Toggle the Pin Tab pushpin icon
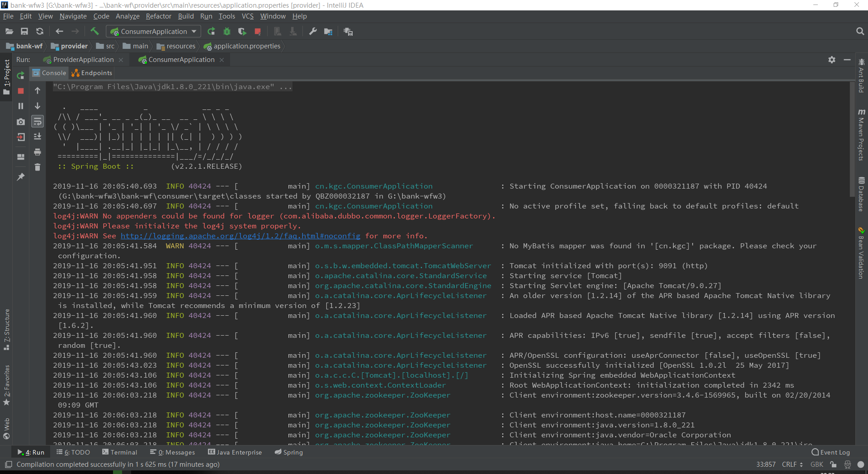868x474 pixels. click(20, 177)
